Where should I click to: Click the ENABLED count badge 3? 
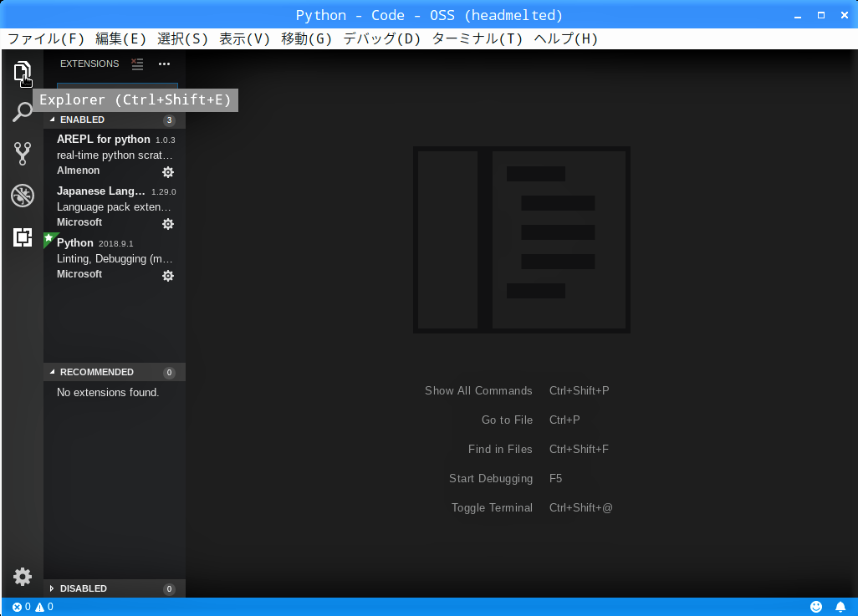[169, 120]
